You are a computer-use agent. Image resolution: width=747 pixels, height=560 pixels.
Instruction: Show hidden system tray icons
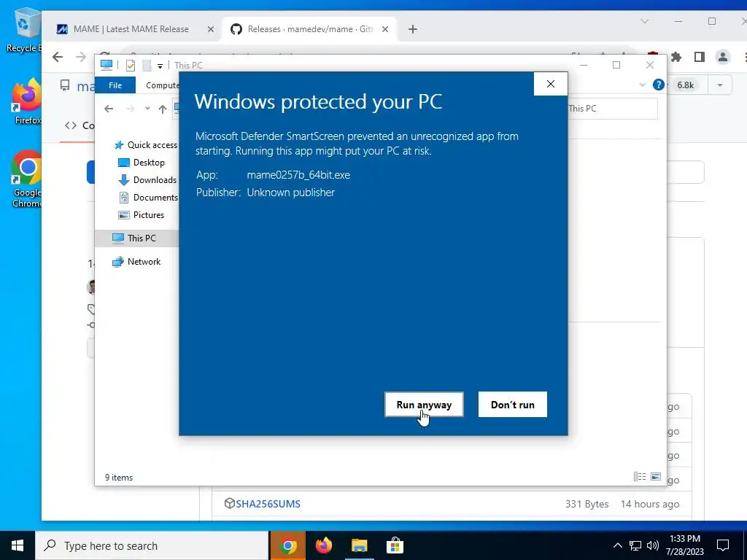617,545
